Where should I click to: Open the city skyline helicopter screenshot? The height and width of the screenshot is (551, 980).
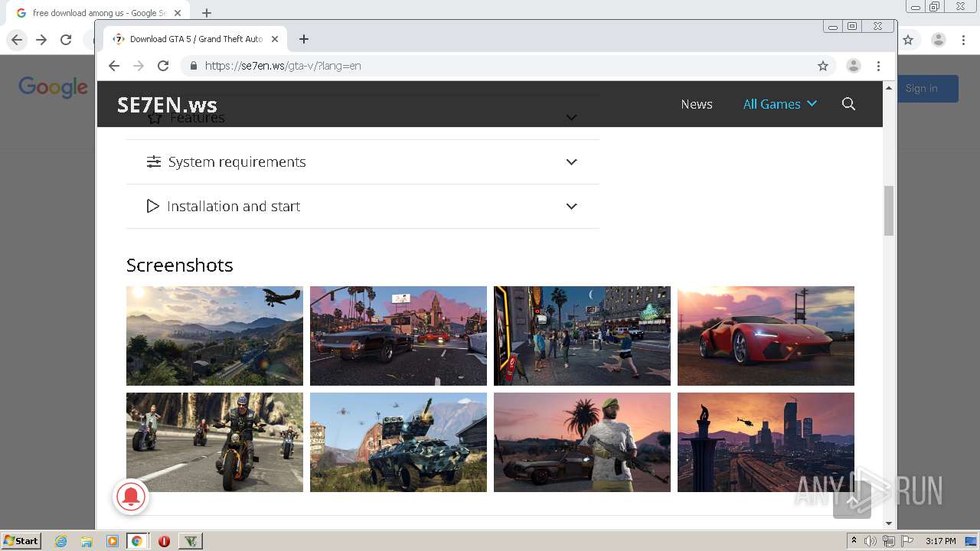(x=766, y=442)
